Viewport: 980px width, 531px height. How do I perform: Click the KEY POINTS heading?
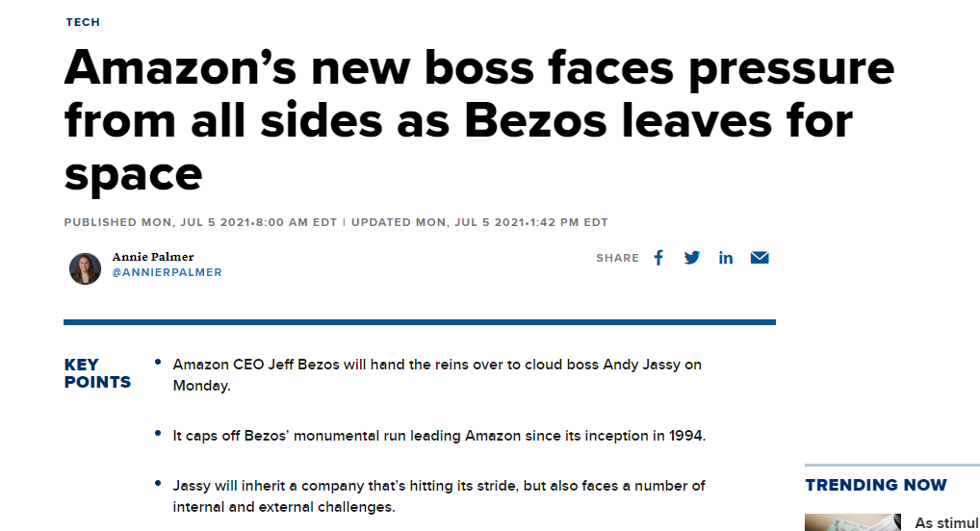click(97, 373)
